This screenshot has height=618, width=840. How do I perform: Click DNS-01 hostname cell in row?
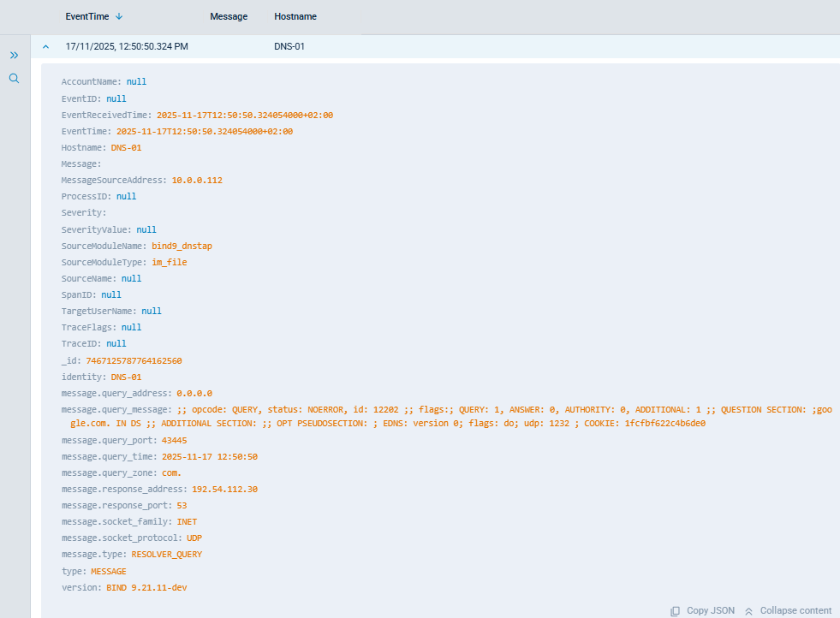coord(289,46)
